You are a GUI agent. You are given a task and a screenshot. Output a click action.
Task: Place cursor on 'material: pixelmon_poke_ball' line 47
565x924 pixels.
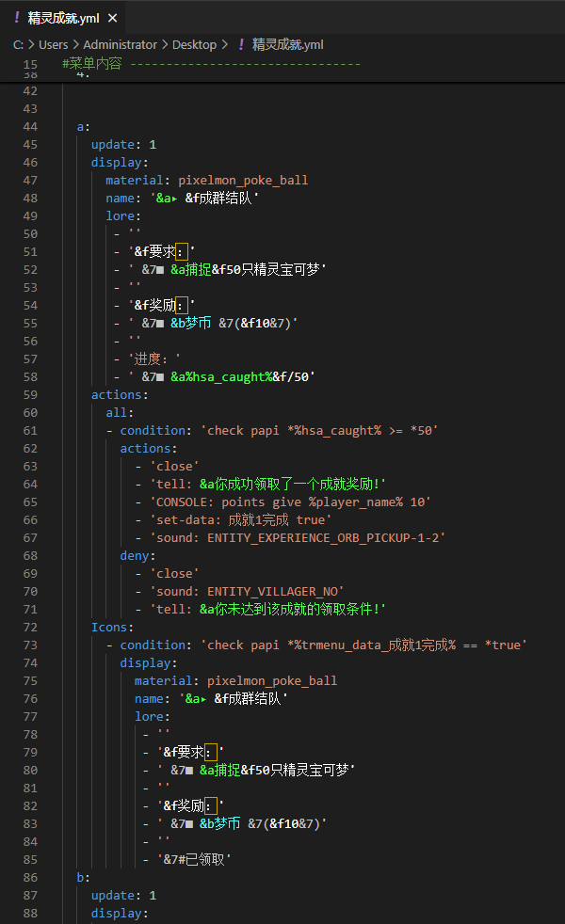(x=206, y=181)
